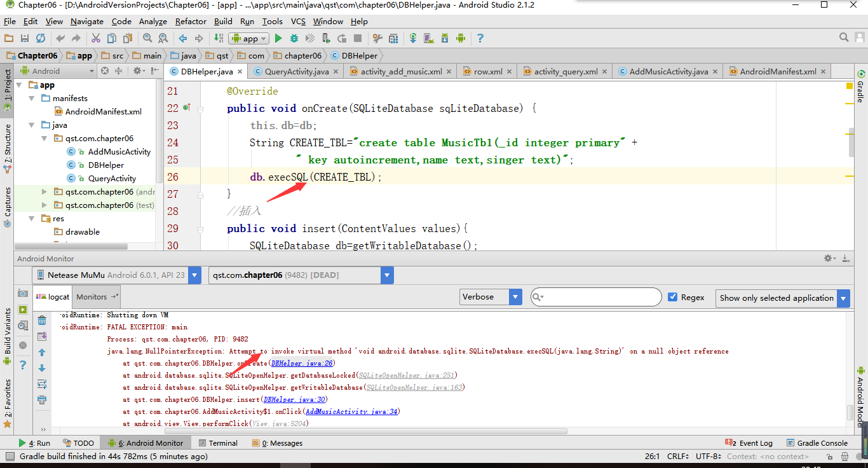The image size is (868, 468).
Task: Click Scroll from Source target icon
Action: 105,71
